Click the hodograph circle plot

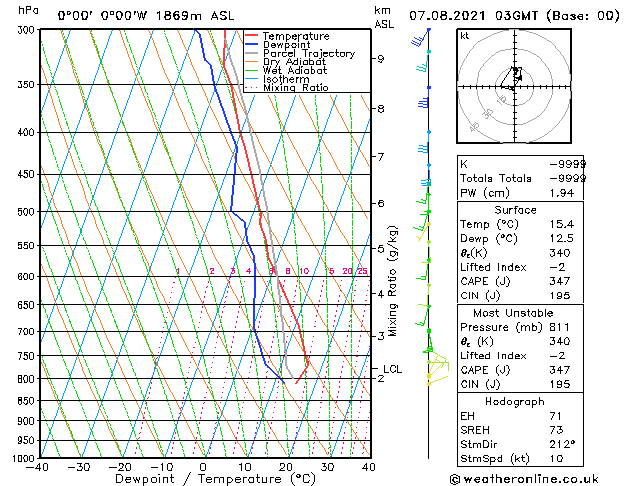pyautogui.click(x=513, y=87)
